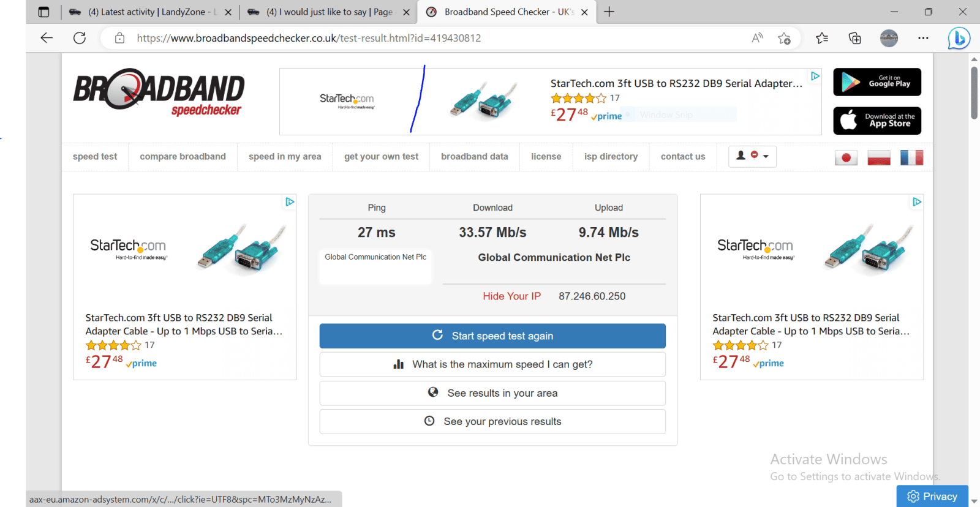Click See results in your area button
The height and width of the screenshot is (507, 980).
pos(492,393)
